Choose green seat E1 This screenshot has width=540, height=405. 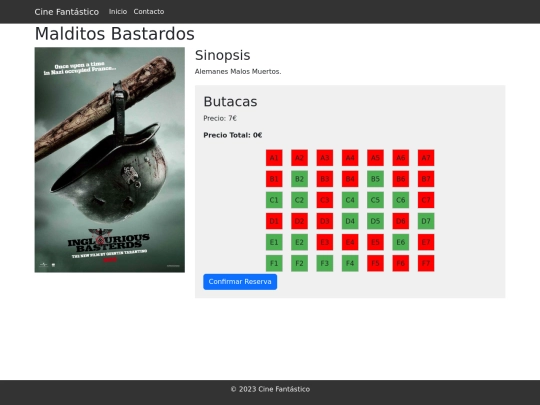(274, 242)
